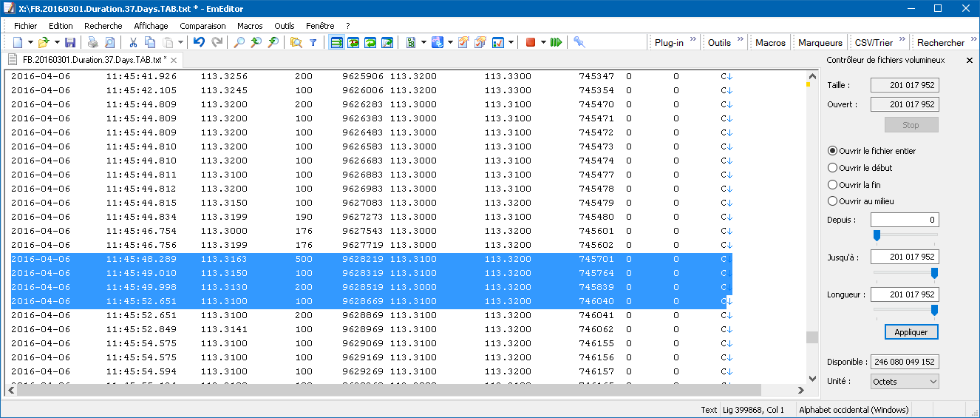Click the Undo arrow icon
980x418 pixels.
point(199,43)
